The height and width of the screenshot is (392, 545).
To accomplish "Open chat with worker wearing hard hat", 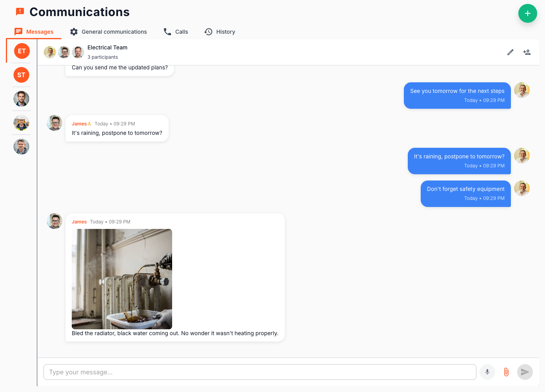I will pos(22,123).
